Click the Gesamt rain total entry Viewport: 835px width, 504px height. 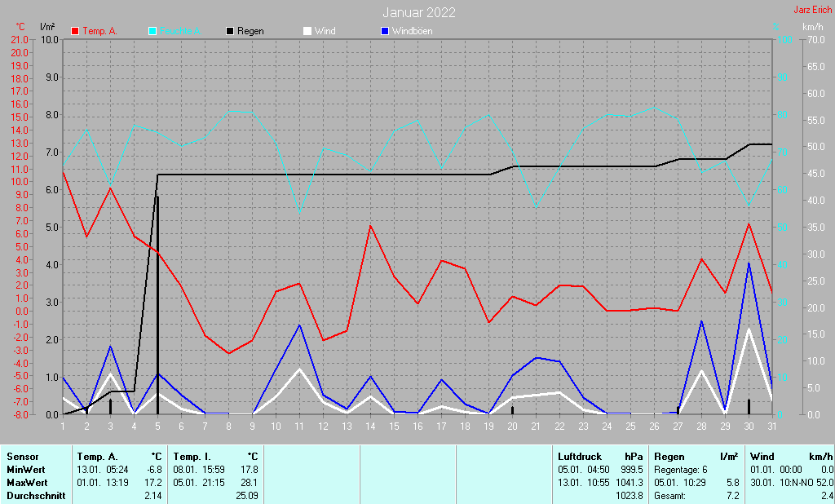669,496
